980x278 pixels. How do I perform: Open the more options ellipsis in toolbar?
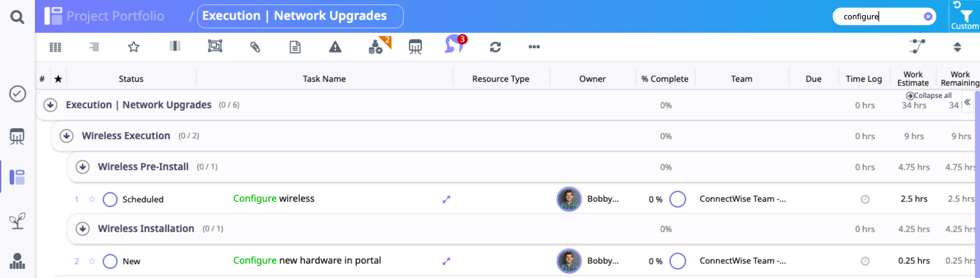tap(534, 47)
